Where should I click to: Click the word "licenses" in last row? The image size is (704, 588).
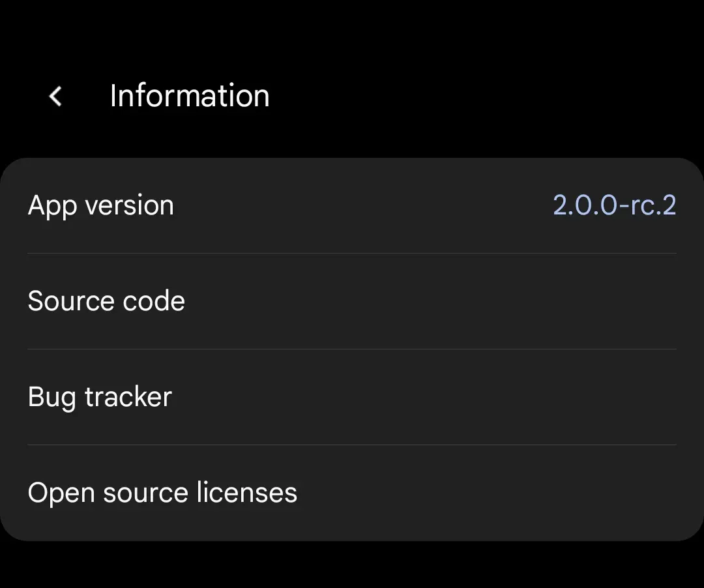pyautogui.click(x=247, y=492)
